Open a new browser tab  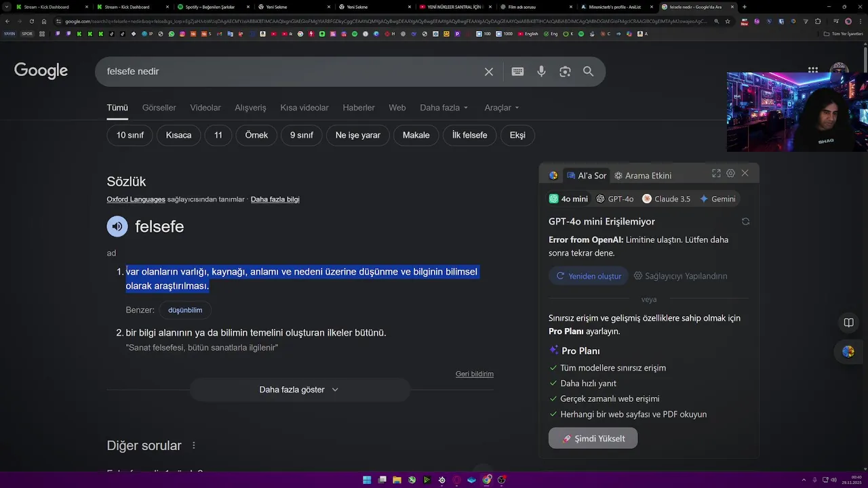click(x=745, y=7)
